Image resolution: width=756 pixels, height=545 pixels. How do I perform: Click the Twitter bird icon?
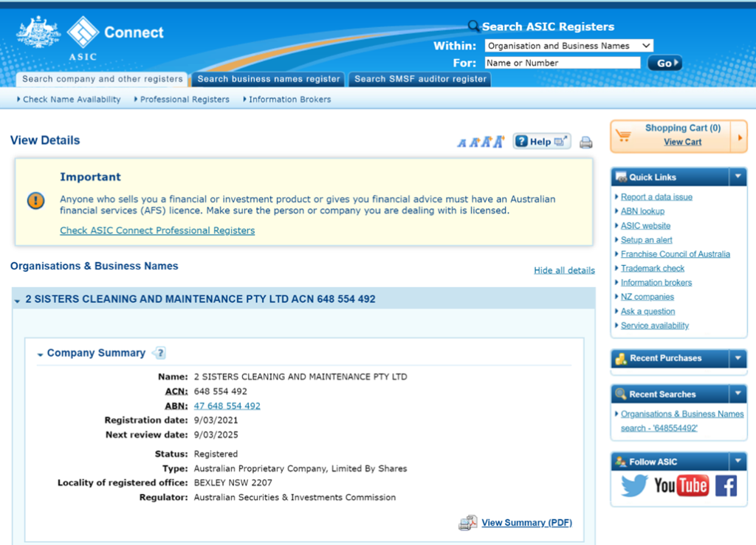point(633,485)
